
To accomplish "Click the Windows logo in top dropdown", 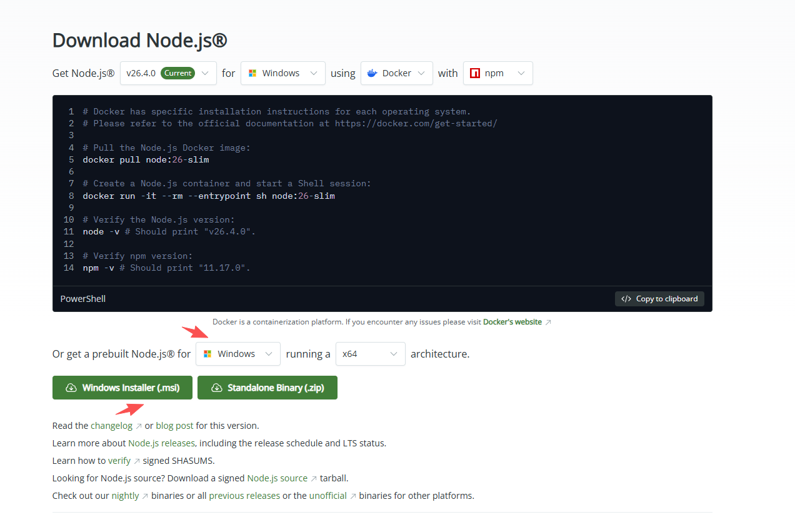I will point(252,73).
